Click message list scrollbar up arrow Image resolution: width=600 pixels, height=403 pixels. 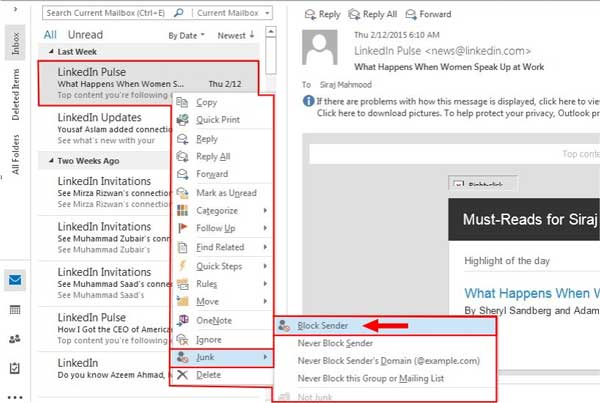tap(271, 31)
